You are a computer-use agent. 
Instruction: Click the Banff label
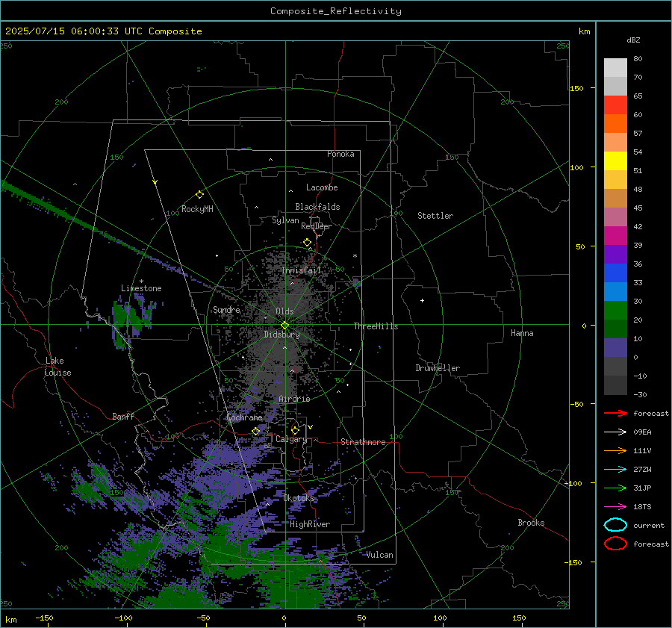123,417
